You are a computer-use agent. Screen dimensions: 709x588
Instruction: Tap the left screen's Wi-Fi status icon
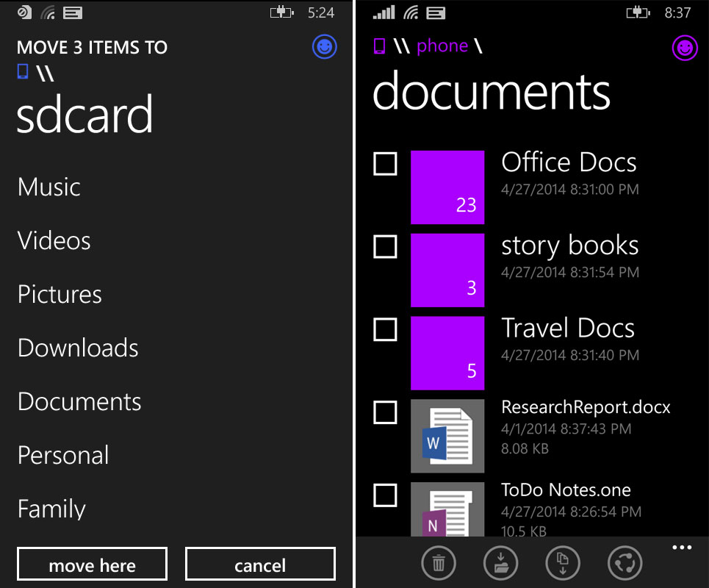[x=48, y=12]
